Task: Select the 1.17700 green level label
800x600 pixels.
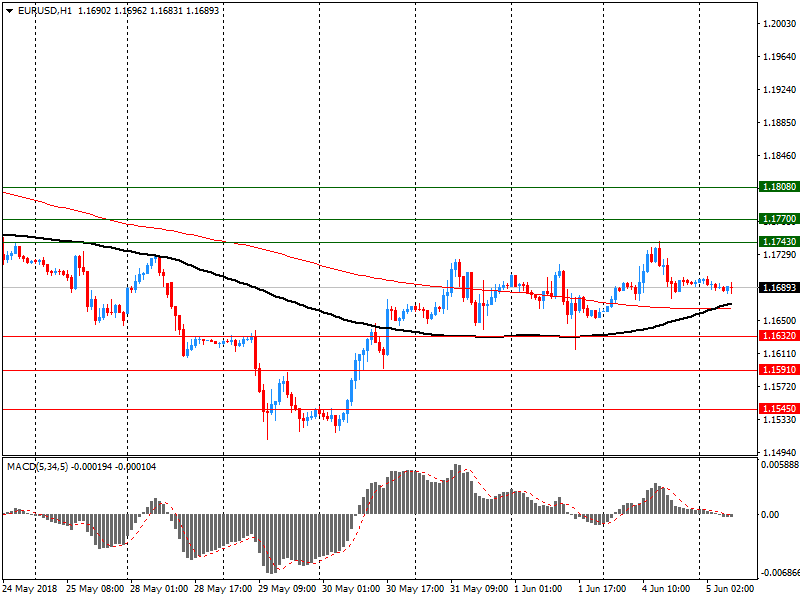Action: point(779,219)
